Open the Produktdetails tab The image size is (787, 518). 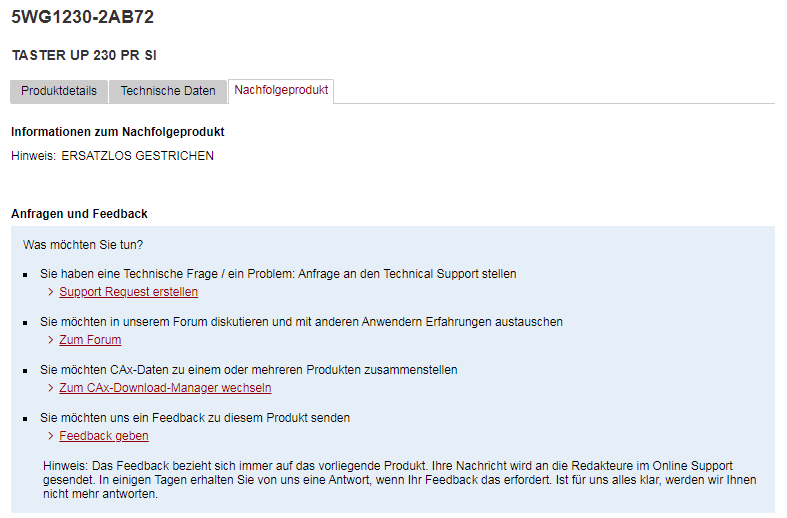tap(59, 91)
